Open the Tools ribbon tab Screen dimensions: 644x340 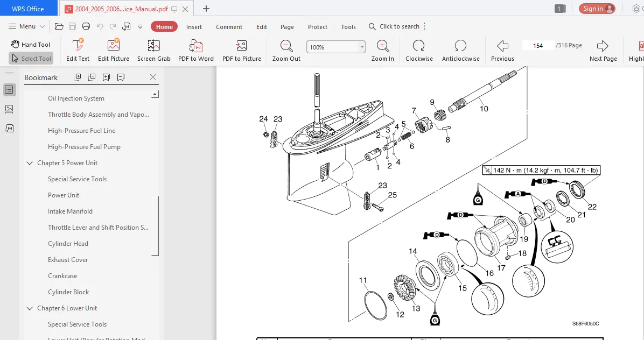[348, 27]
